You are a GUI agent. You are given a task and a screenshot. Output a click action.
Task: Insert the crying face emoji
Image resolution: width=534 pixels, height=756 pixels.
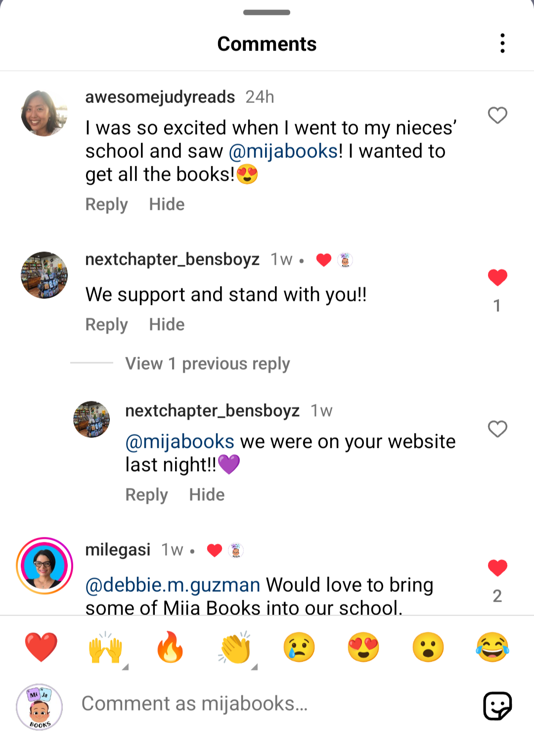(299, 647)
